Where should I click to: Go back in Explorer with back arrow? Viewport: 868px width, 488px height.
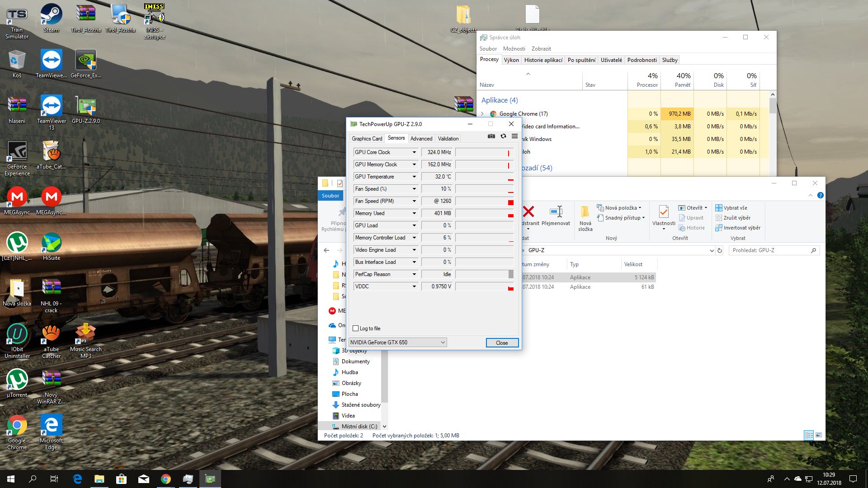tap(326, 250)
